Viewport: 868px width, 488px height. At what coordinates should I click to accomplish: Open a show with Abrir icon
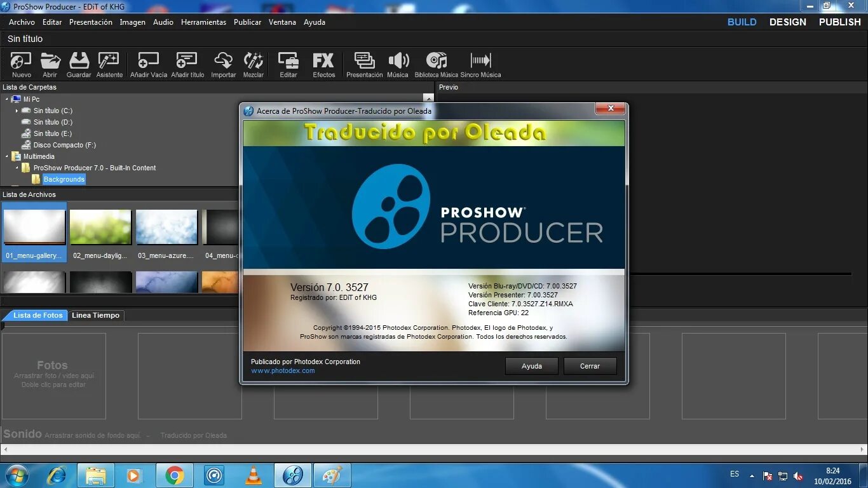coord(50,64)
